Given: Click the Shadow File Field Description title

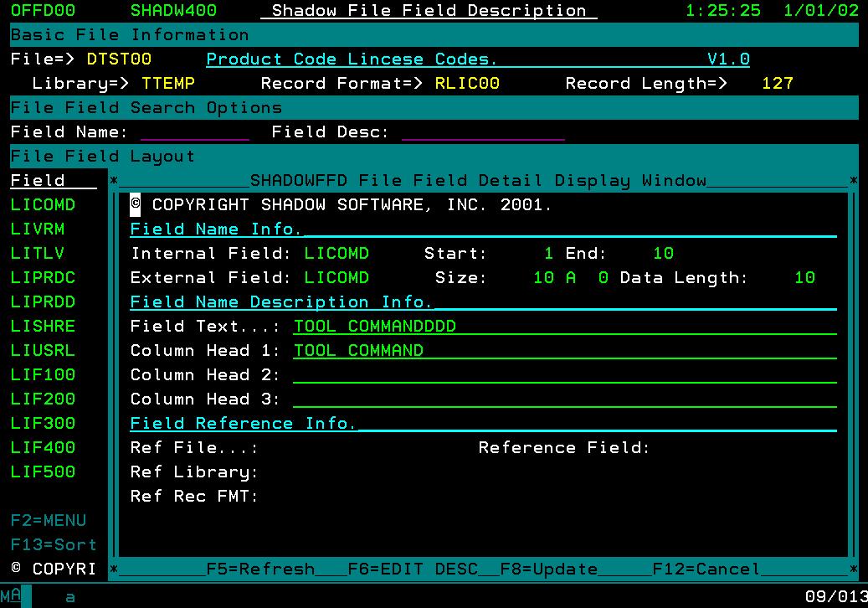Looking at the screenshot, I should [429, 11].
